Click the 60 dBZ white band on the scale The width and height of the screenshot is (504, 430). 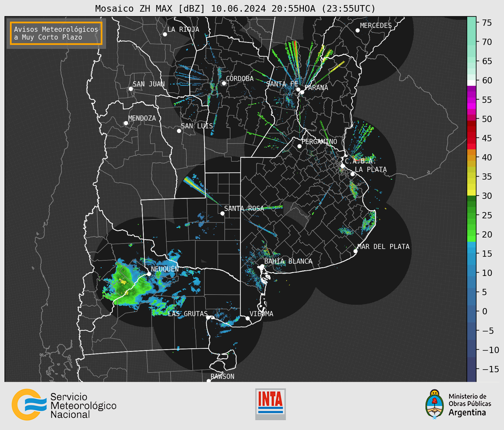[471, 83]
